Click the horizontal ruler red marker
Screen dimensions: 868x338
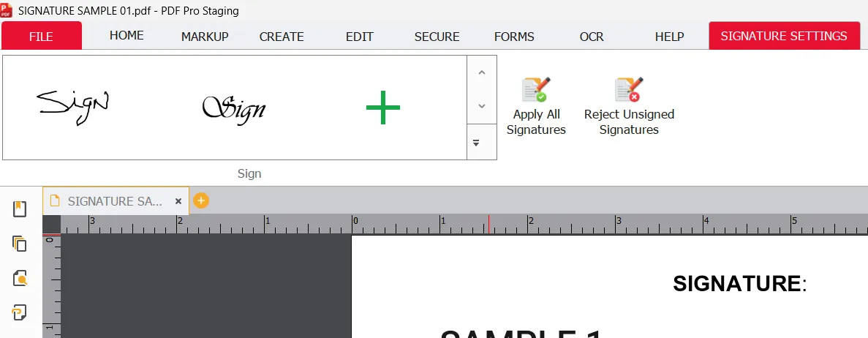point(488,225)
